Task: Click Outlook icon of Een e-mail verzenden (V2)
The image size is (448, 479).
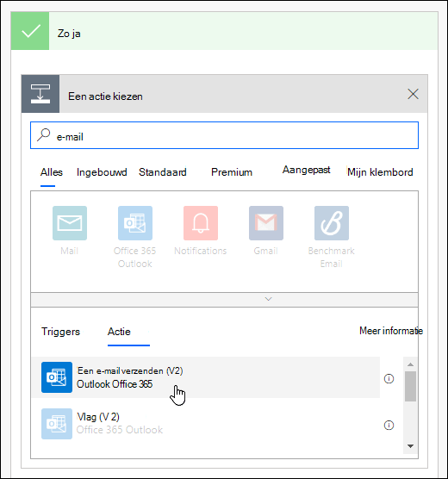Action: 57,377
